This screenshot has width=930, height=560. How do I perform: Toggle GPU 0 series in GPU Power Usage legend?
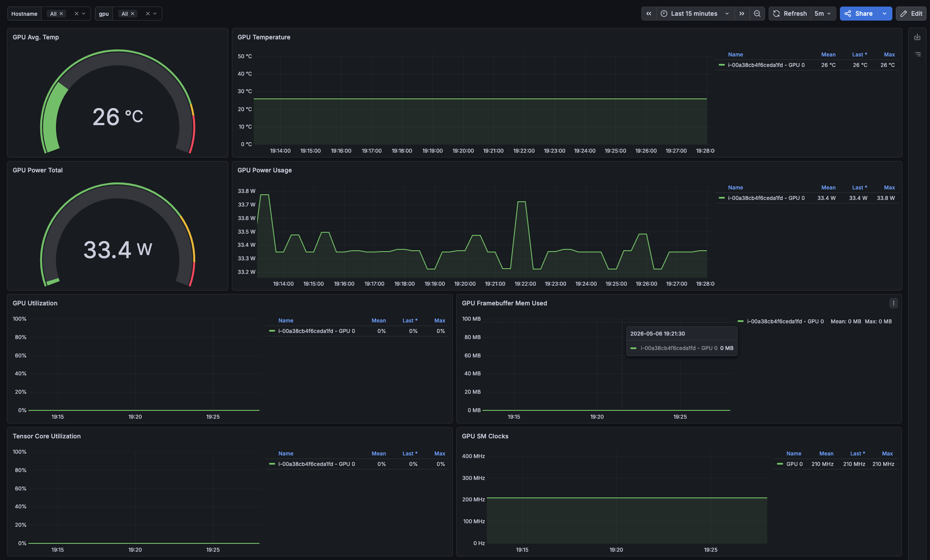point(766,198)
